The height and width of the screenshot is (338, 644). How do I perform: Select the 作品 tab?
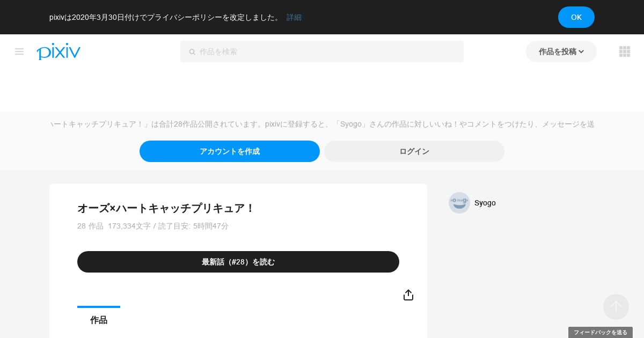pyautogui.click(x=99, y=320)
